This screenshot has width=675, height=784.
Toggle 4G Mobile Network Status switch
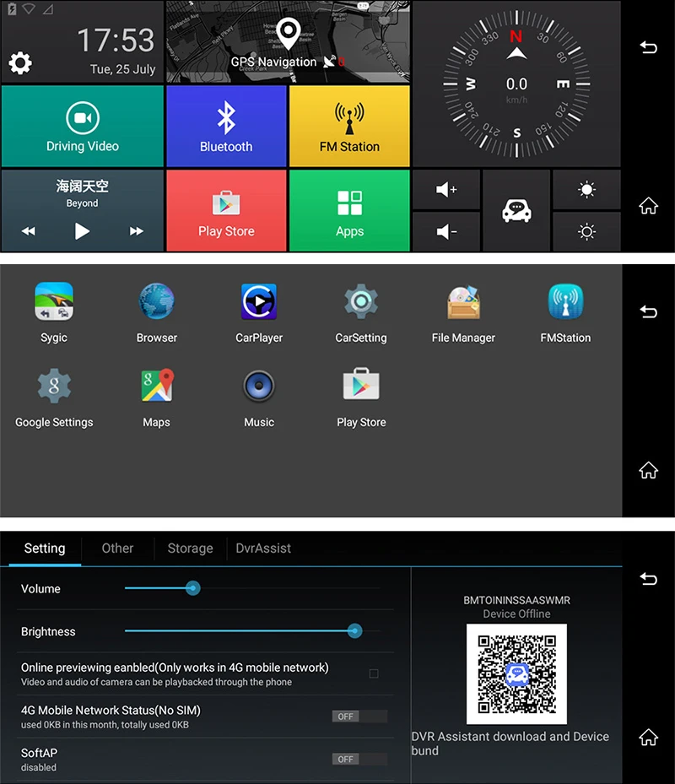(359, 716)
